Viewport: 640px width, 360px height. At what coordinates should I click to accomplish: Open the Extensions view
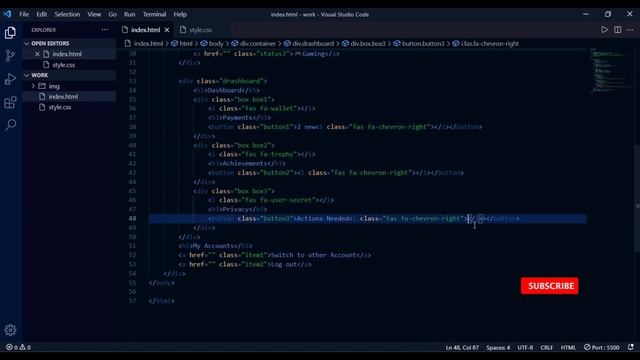click(x=10, y=102)
